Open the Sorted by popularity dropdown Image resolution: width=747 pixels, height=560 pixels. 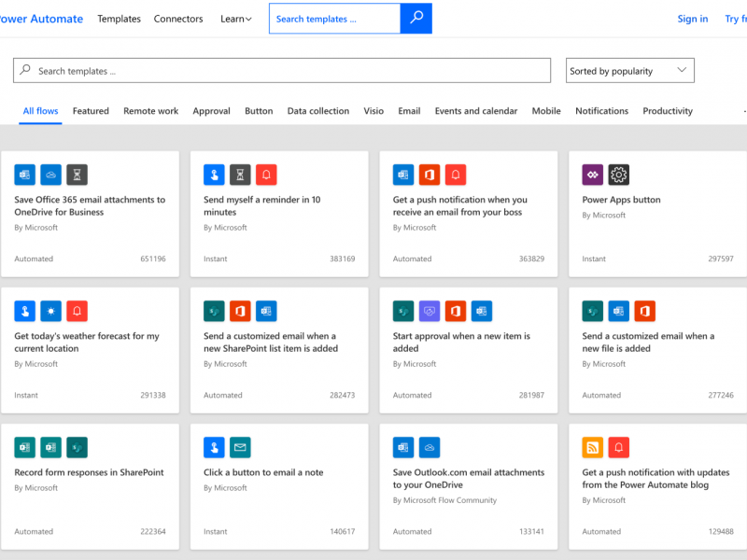629,71
